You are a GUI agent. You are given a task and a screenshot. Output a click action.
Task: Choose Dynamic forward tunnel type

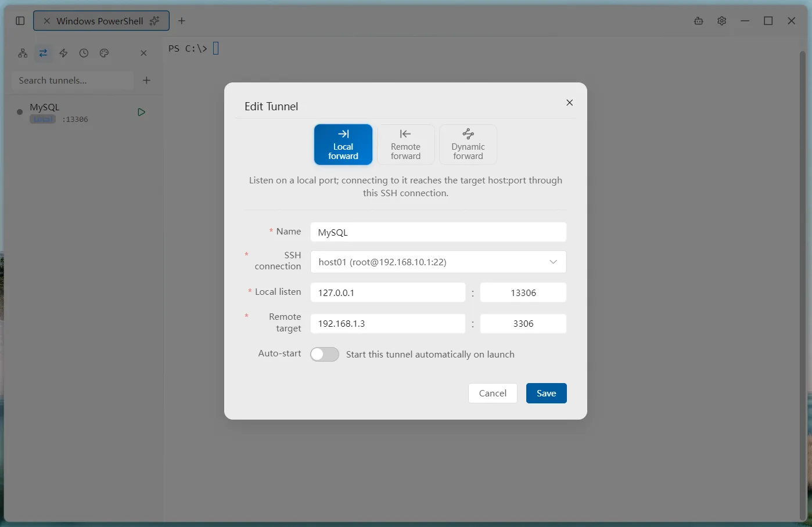(468, 145)
